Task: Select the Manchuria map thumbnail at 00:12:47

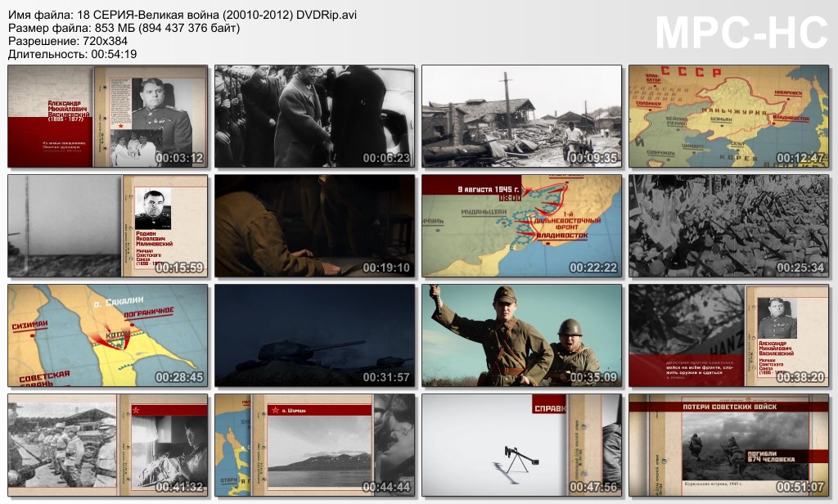Action: click(x=728, y=116)
